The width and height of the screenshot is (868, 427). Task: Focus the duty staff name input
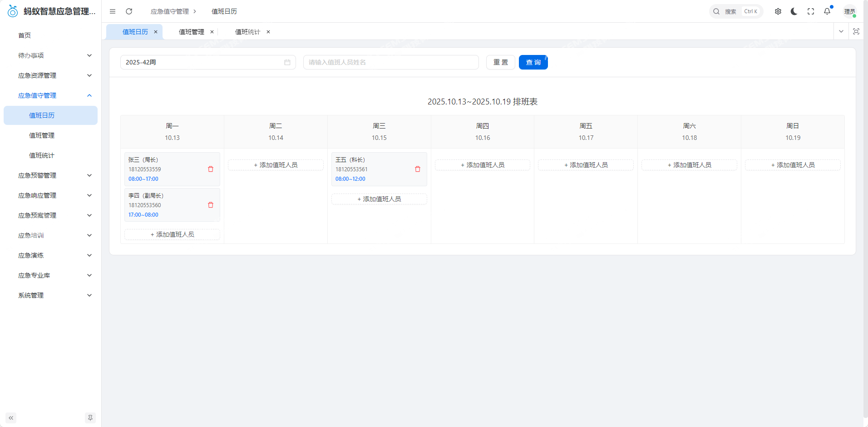tap(390, 62)
